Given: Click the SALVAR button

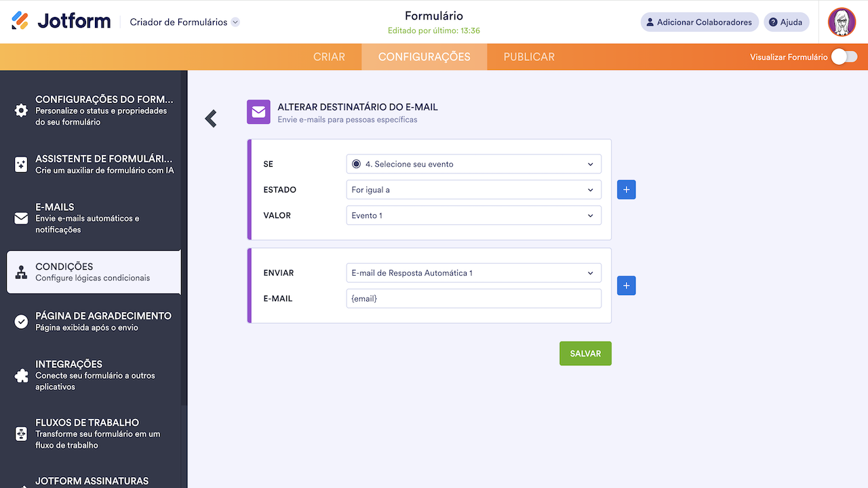Looking at the screenshot, I should [585, 353].
